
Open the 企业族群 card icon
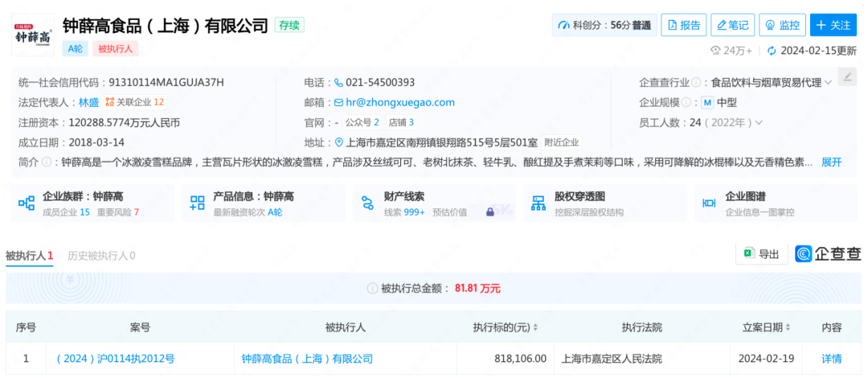[27, 203]
